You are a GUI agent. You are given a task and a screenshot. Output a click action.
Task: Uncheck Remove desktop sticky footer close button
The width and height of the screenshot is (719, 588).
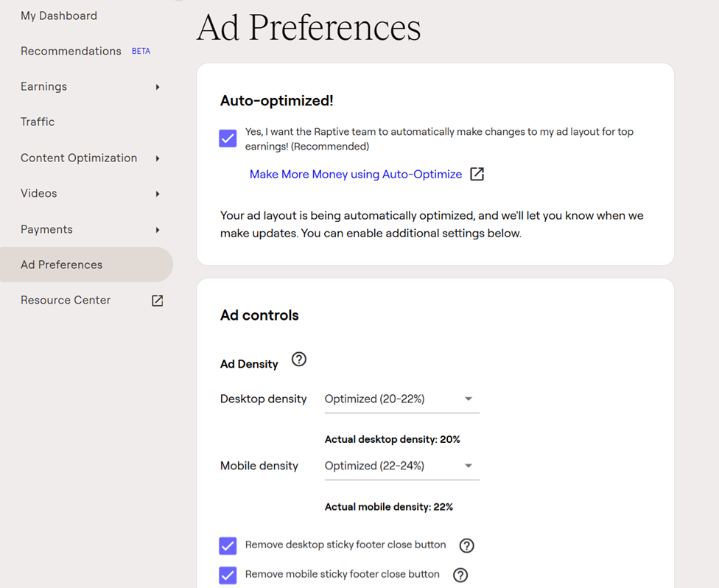228,545
